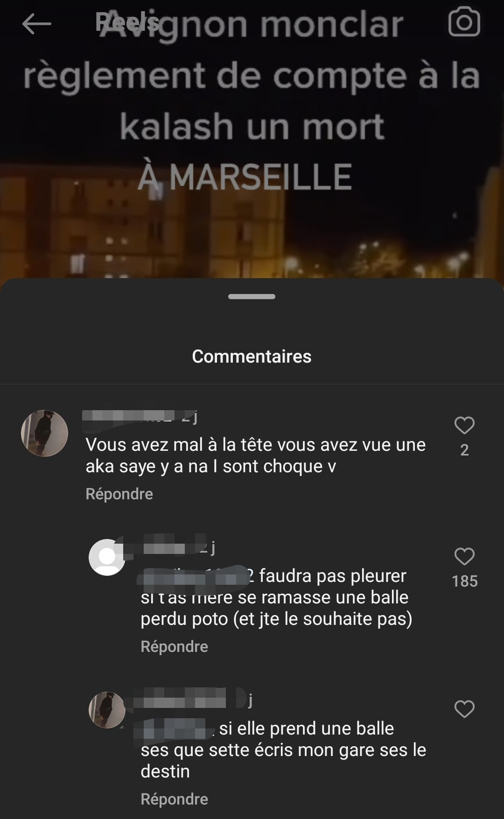
Task: Reply to the 'faudra pas pleurer' comment
Action: pyautogui.click(x=174, y=646)
